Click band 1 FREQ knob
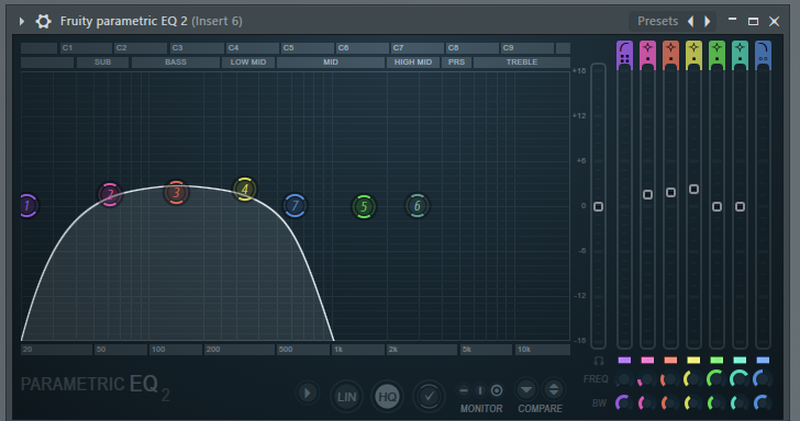This screenshot has height=421, width=800. tap(624, 379)
